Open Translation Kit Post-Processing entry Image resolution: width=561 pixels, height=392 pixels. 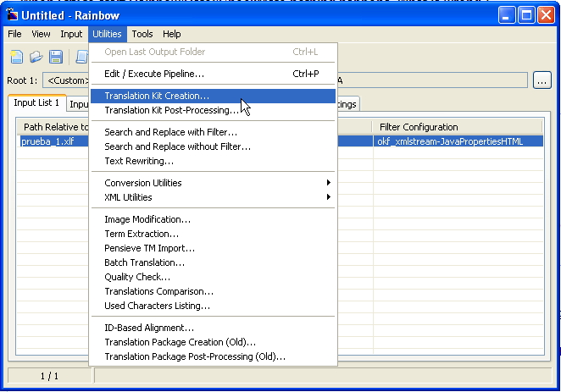pos(172,110)
